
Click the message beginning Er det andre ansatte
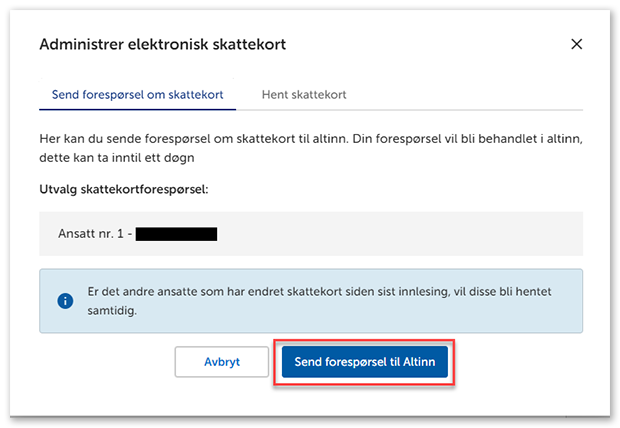[x=320, y=291]
